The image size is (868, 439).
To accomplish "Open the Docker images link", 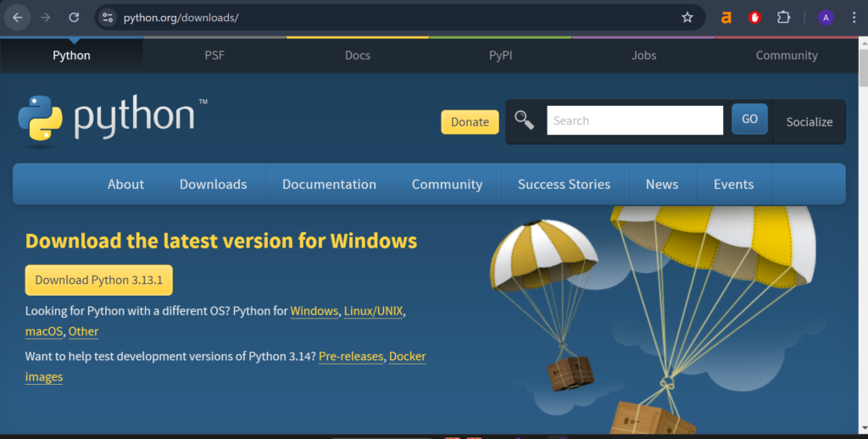I will tap(408, 357).
